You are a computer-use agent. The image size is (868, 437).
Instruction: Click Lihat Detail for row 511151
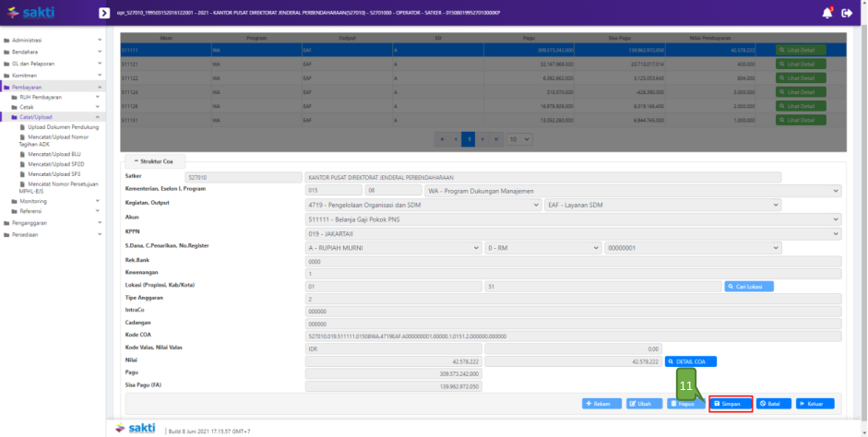pos(800,120)
